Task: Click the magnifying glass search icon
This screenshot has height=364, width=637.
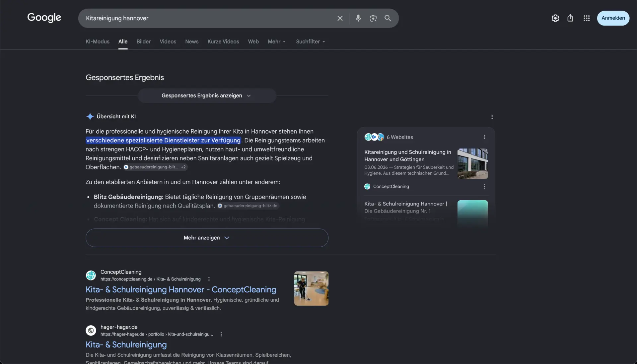Action: pos(388,18)
